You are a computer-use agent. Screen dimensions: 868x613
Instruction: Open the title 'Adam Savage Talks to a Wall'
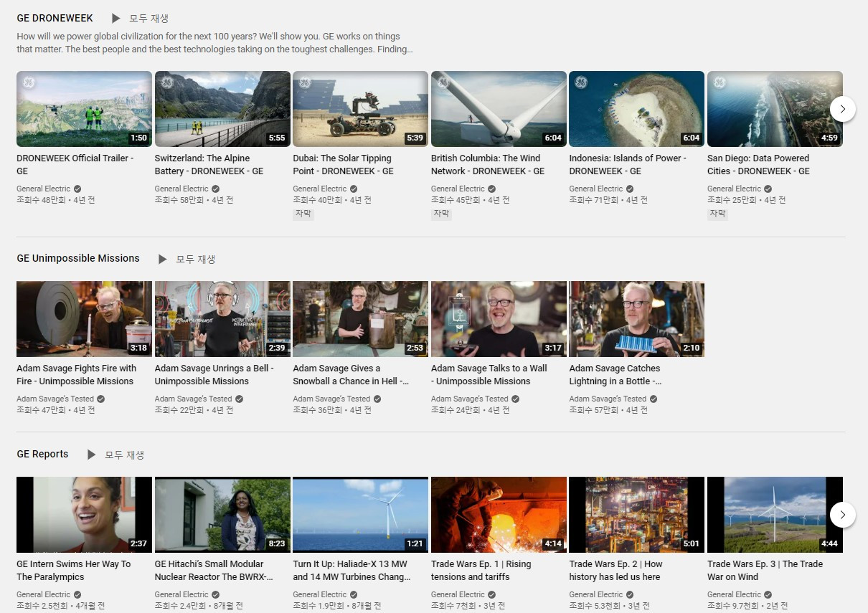point(489,375)
